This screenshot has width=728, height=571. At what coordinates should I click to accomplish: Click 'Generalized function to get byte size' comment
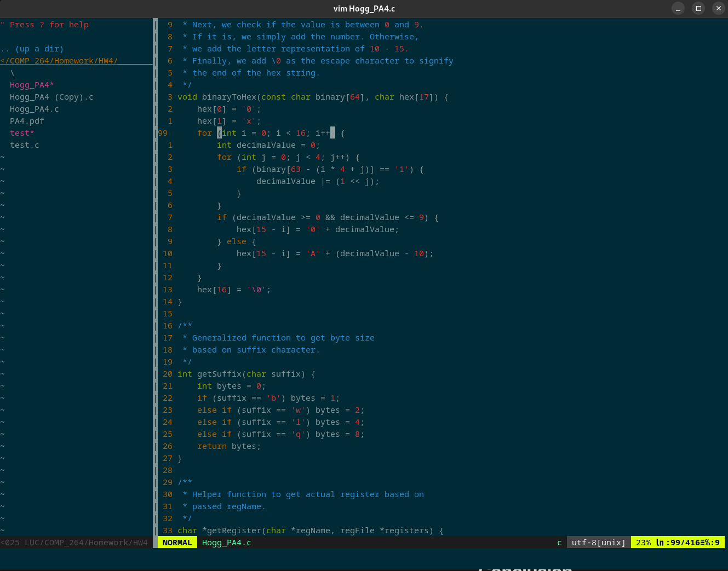283,338
